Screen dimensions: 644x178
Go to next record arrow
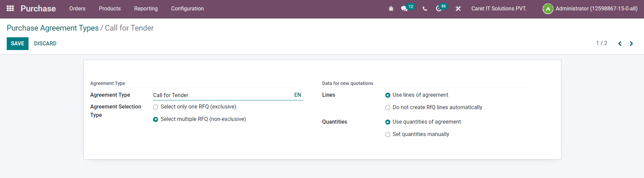click(x=631, y=44)
